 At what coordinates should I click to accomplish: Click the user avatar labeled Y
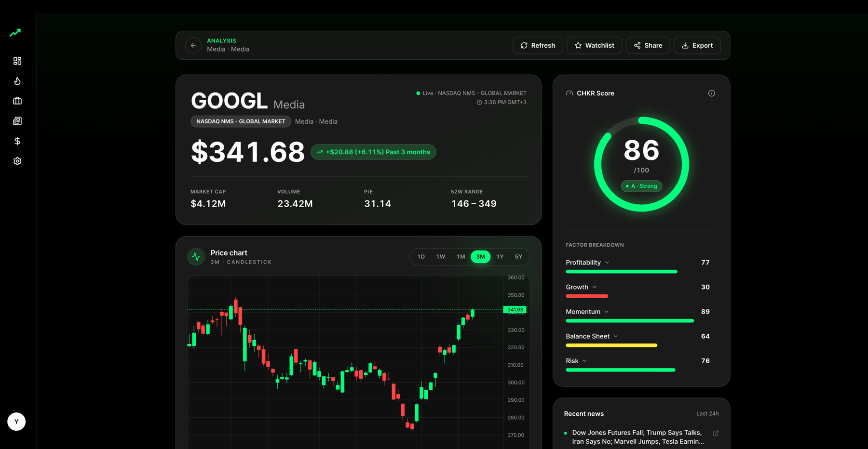click(16, 422)
